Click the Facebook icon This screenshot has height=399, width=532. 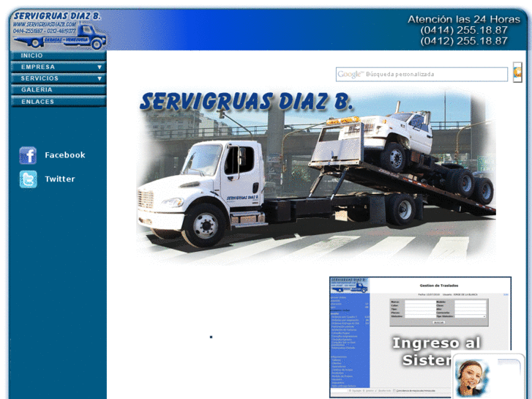pos(28,155)
